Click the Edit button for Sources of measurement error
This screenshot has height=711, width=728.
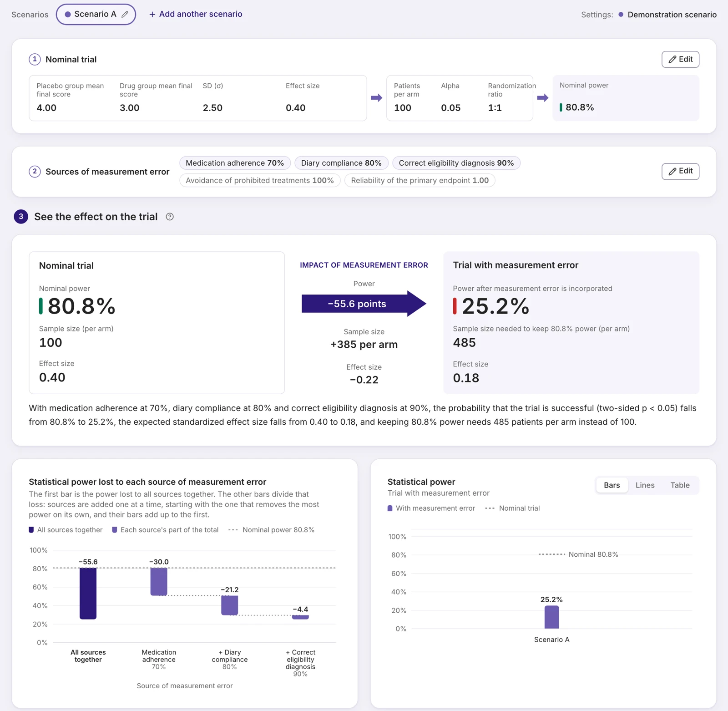[x=680, y=171]
